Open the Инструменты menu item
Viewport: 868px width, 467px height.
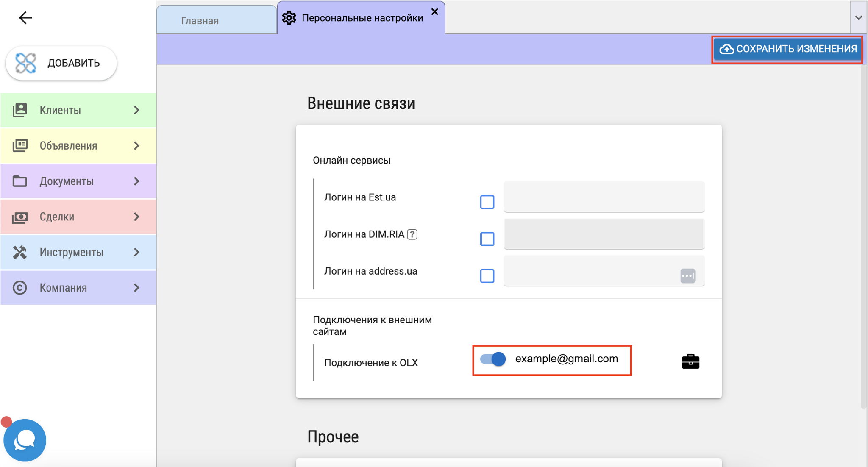click(78, 252)
